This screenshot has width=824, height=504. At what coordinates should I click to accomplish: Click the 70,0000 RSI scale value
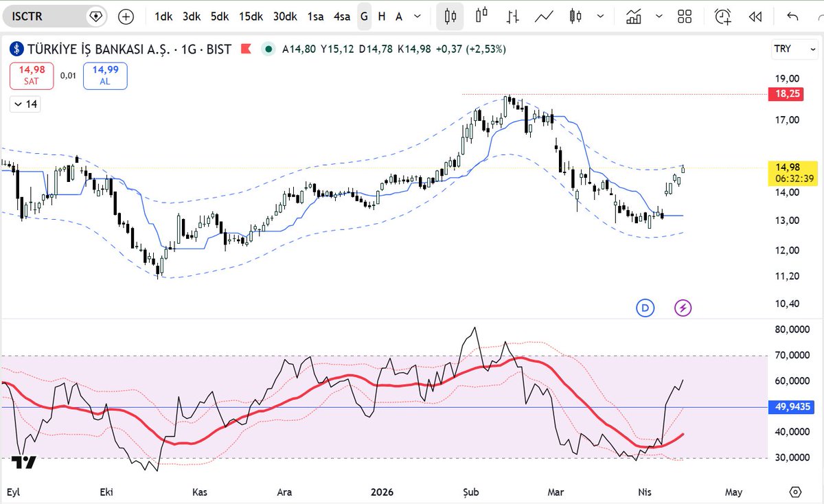[x=792, y=356]
